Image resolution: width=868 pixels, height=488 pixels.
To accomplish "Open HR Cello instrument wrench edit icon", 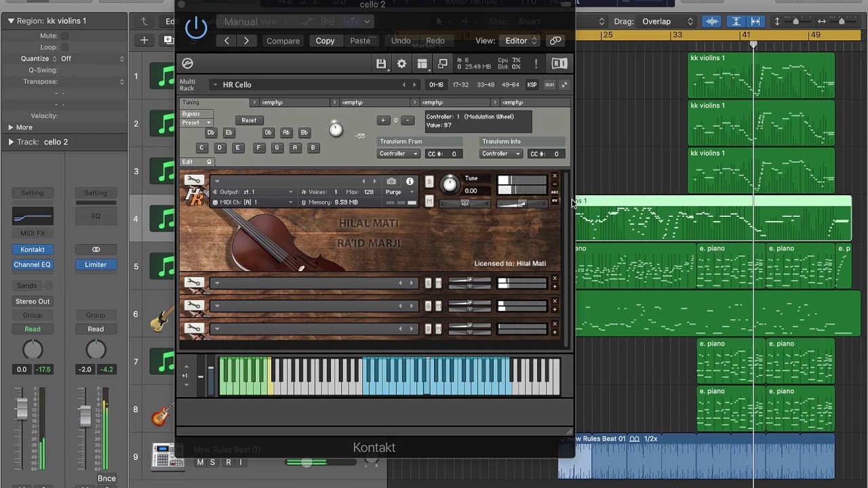I will pyautogui.click(x=194, y=180).
